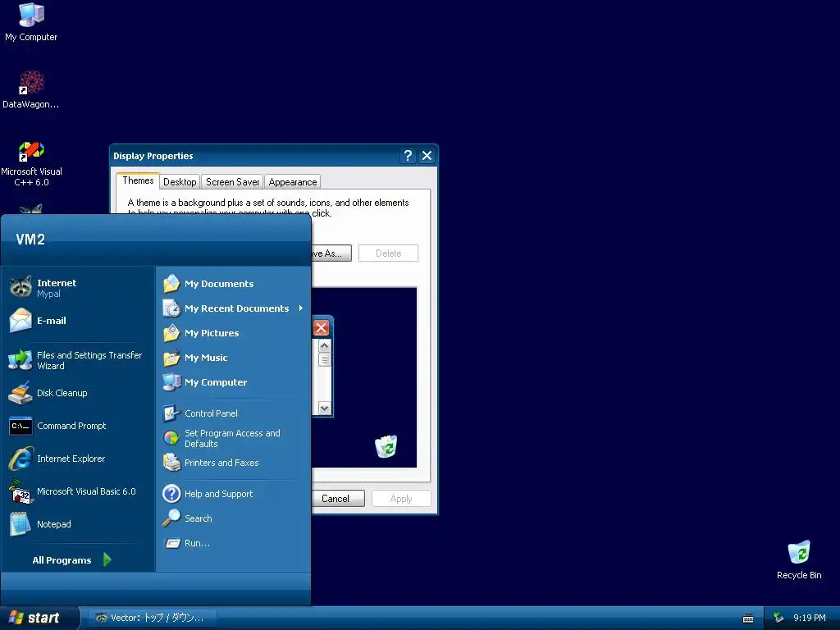The width and height of the screenshot is (840, 630).
Task: Click the taskbar clock showing 9:19 PM
Action: (810, 618)
